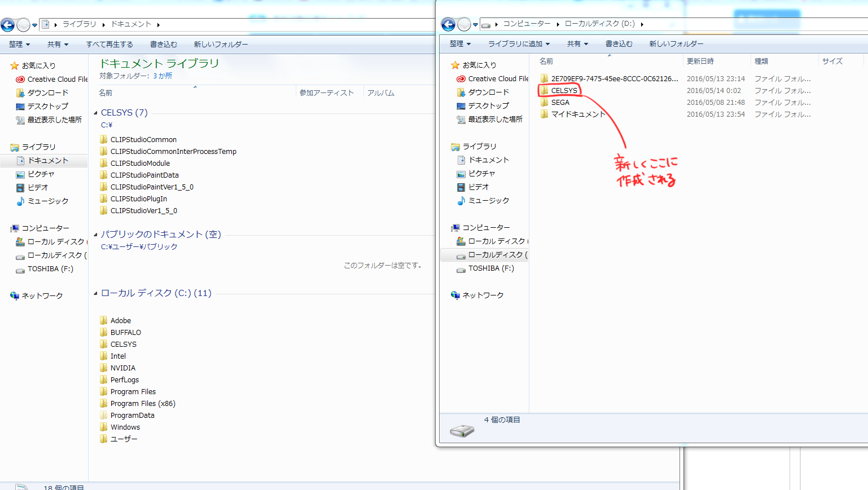Click Back arrow in Documents library window
The width and height of the screenshot is (868, 490).
[8, 25]
